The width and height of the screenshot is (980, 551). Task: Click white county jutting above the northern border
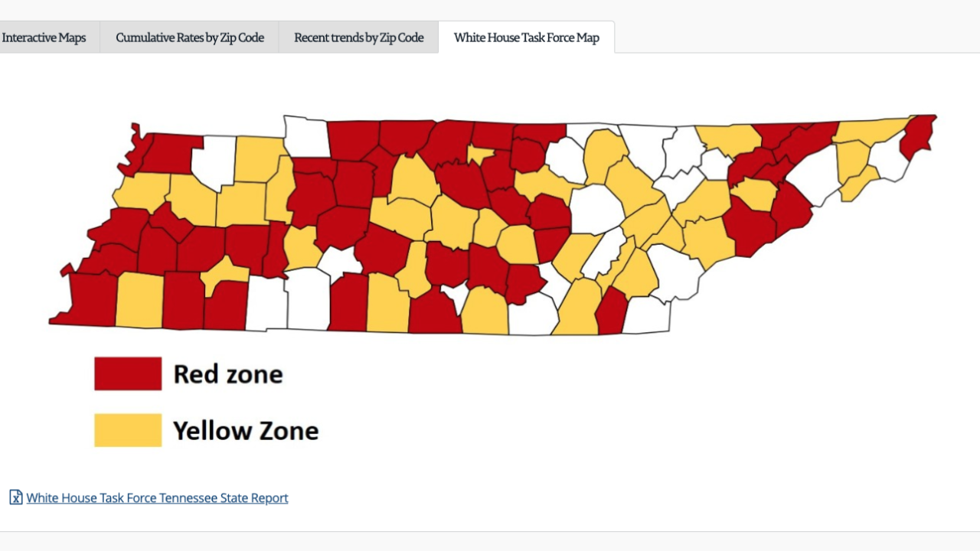(305, 136)
